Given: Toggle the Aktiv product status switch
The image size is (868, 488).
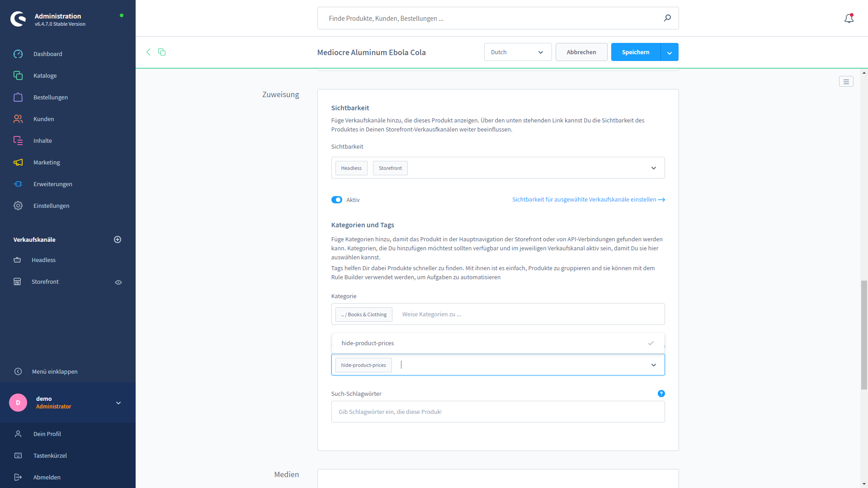Looking at the screenshot, I should point(337,200).
